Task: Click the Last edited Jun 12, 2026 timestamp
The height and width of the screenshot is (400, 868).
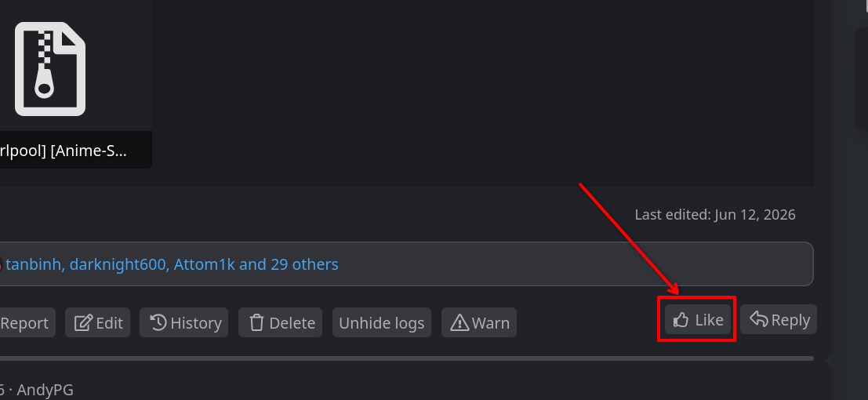Action: click(x=715, y=214)
